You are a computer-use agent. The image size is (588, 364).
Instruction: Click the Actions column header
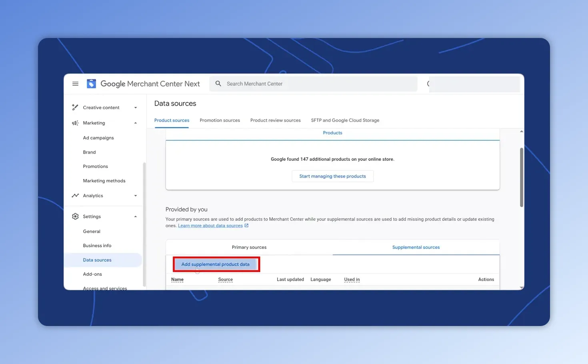tap(486, 280)
